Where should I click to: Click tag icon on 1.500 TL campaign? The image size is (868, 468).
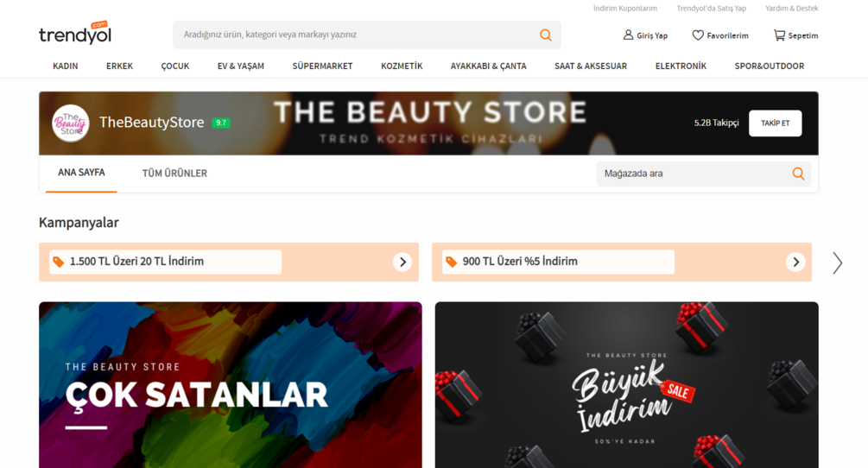click(x=58, y=262)
